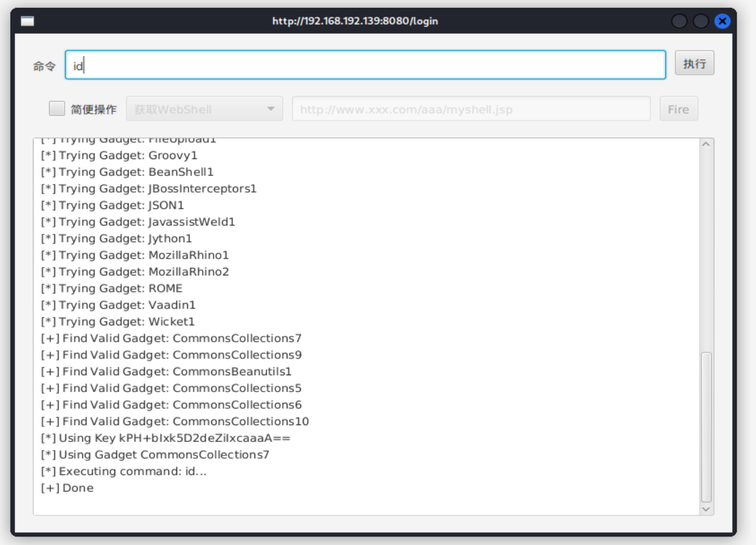The image size is (756, 545).
Task: Click the 'Executing command: id...' line
Action: click(123, 471)
